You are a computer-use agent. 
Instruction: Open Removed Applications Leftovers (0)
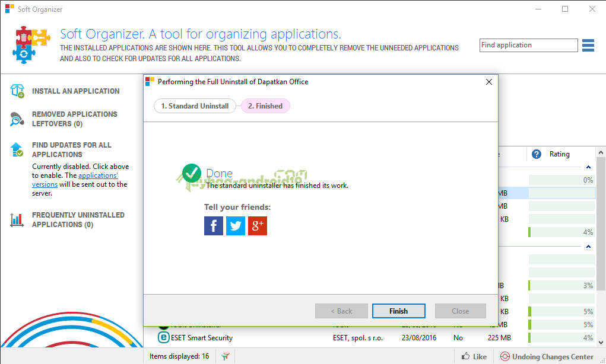click(x=75, y=119)
